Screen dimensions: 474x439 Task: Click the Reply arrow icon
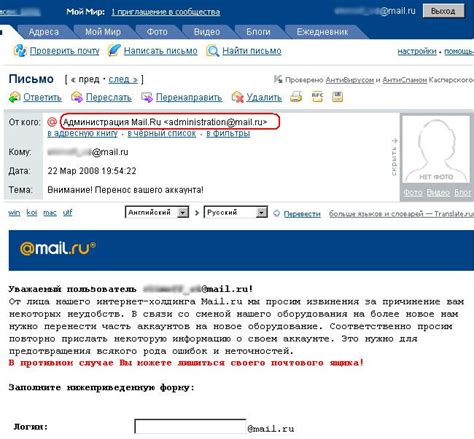point(15,97)
